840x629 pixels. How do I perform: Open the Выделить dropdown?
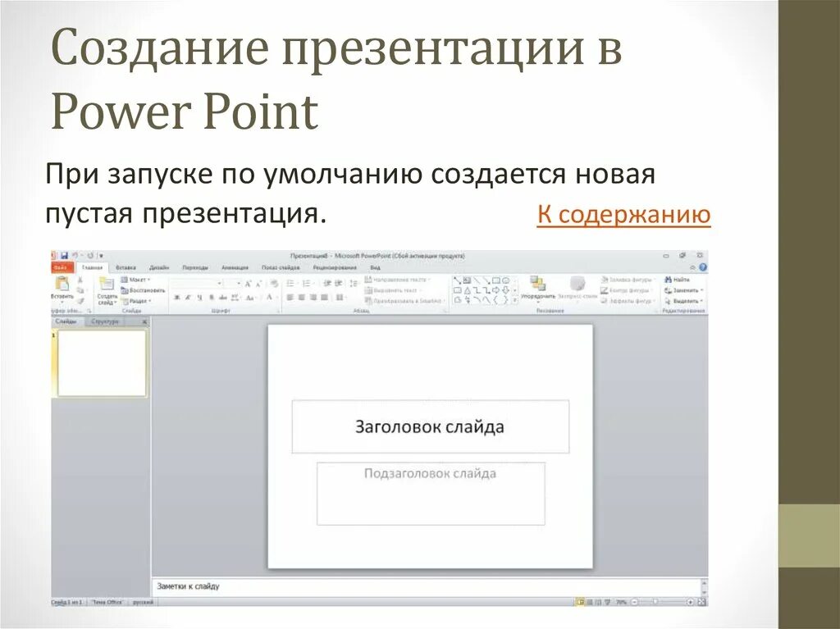[683, 301]
